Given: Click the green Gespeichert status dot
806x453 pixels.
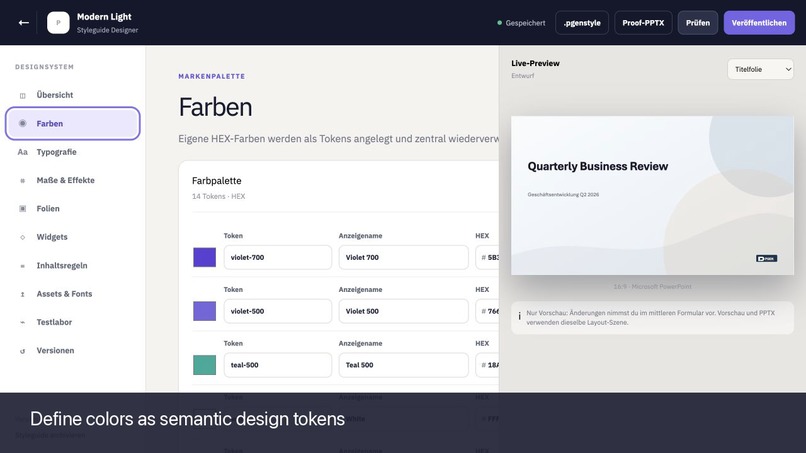Looking at the screenshot, I should (499, 23).
